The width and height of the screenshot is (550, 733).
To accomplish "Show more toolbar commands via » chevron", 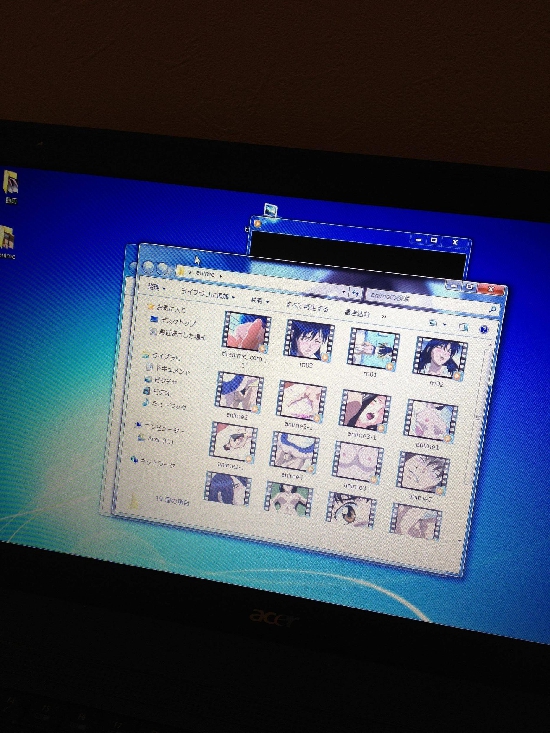I will coord(384,316).
